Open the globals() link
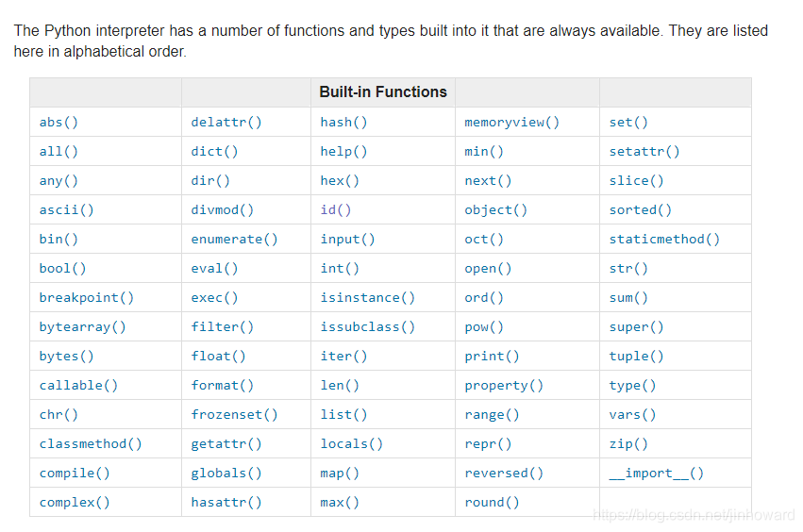 click(226, 472)
